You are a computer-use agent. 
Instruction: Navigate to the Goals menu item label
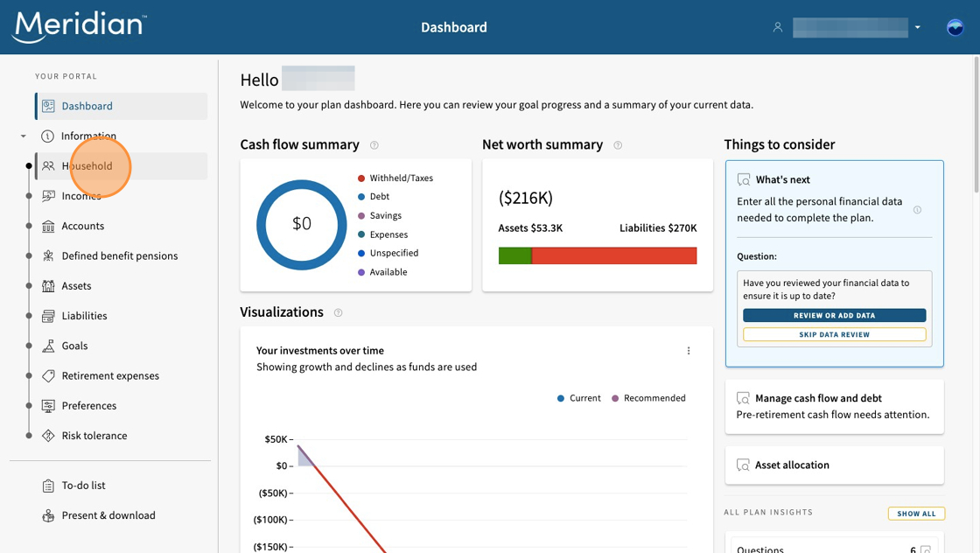coord(75,346)
